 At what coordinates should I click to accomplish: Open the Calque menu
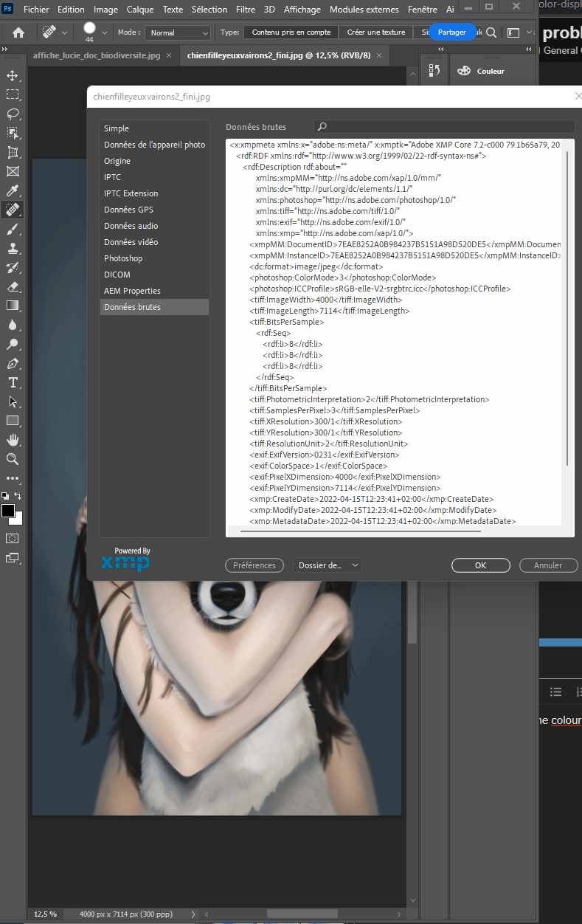point(140,10)
